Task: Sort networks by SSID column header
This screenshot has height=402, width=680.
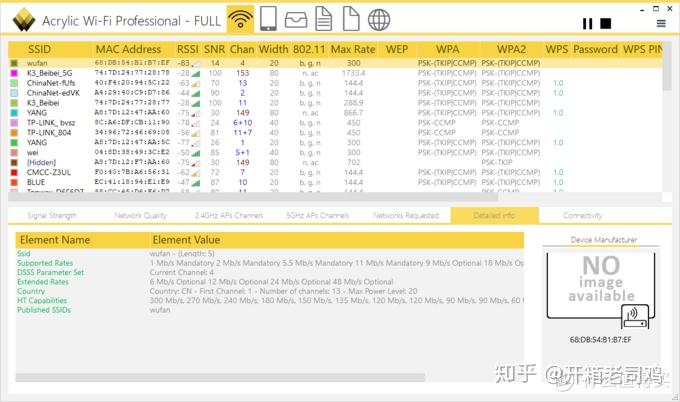Action: [x=39, y=49]
